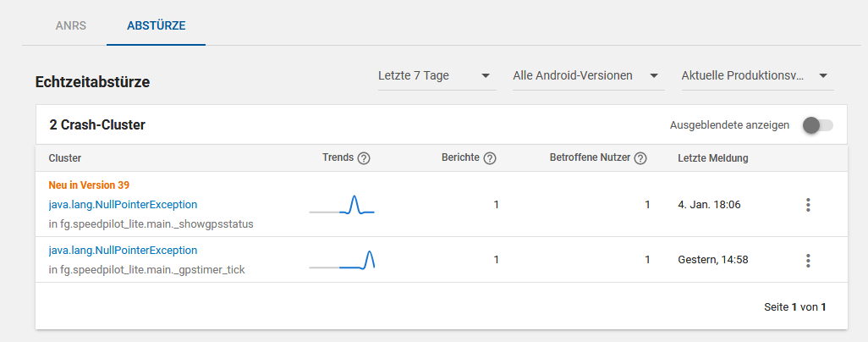868x342 pixels.
Task: Expand the Alle Android-Versionen dropdown
Action: 586,76
